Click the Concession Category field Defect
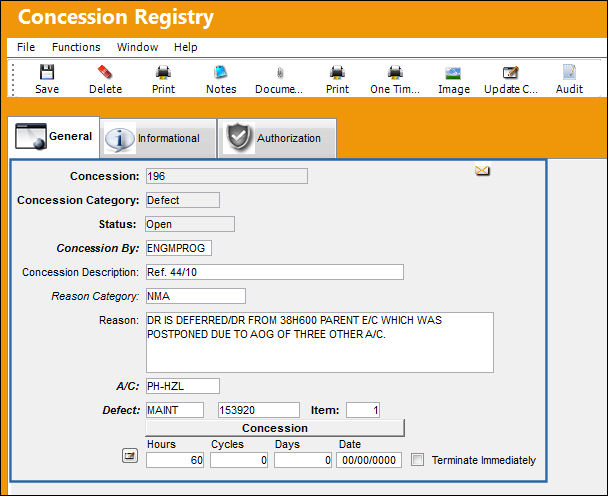 183,200
